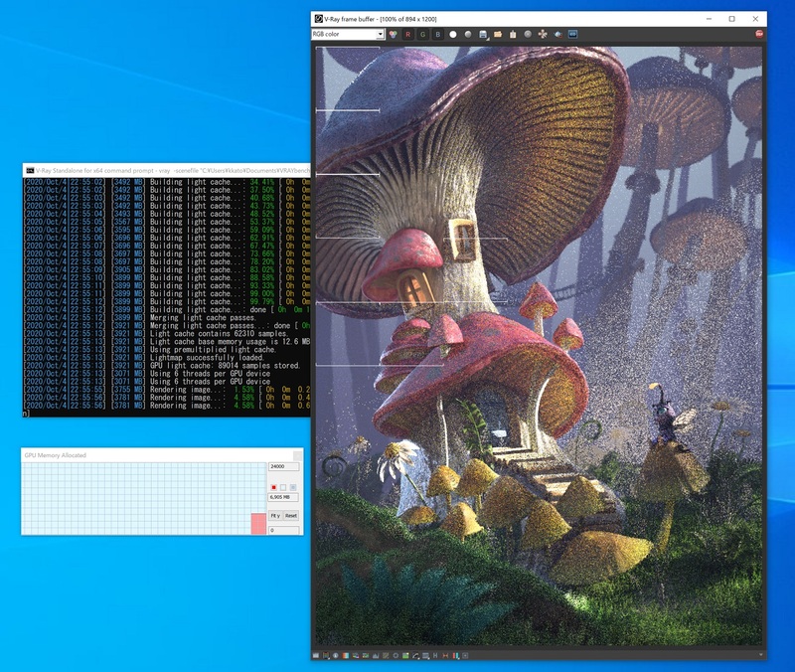Toggle the green channel G button

click(x=423, y=34)
